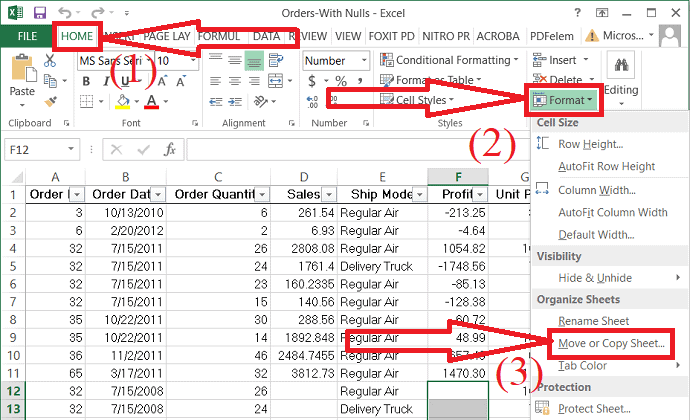Toggle Bold formatting
This screenshot has height=420, width=690.
86,81
